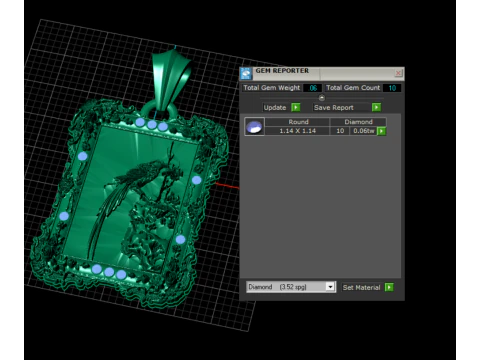Click the 1.14 X 1.14 size cell
This screenshot has width=480, height=360.
click(x=297, y=131)
